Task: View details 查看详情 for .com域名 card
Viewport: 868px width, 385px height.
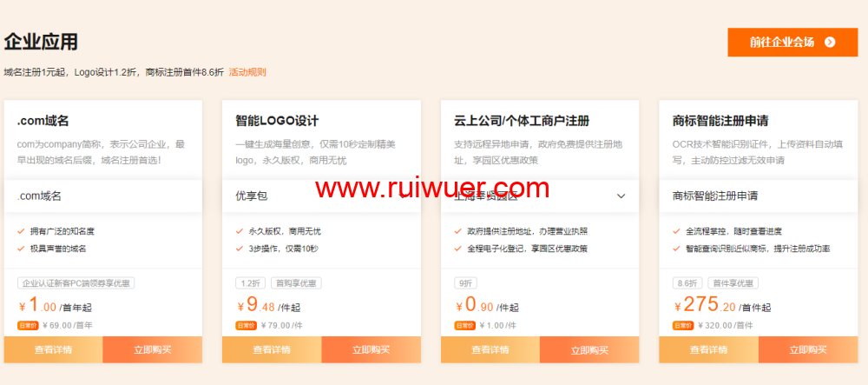Action: pos(53,349)
